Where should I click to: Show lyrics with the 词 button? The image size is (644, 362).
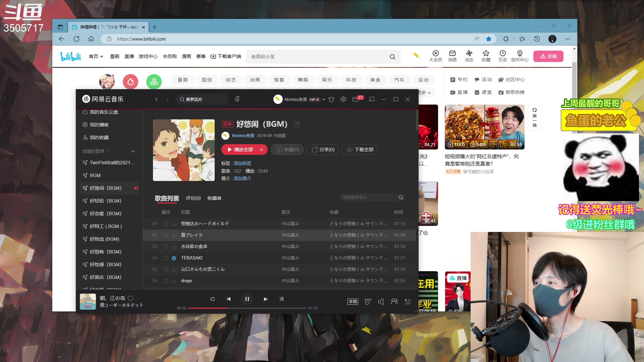[x=282, y=299]
